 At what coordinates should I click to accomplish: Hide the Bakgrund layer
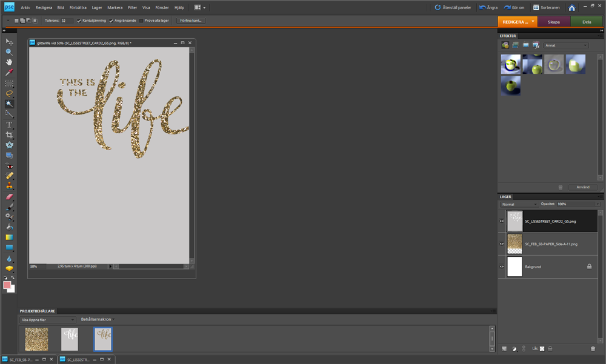[501, 266]
